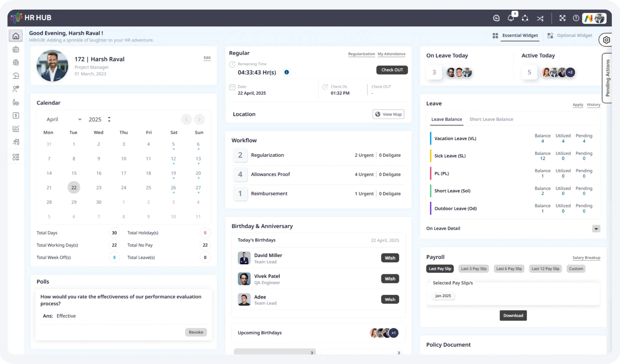Select the ID badge icon in the sidebar
620x364 pixels.
(x=15, y=49)
